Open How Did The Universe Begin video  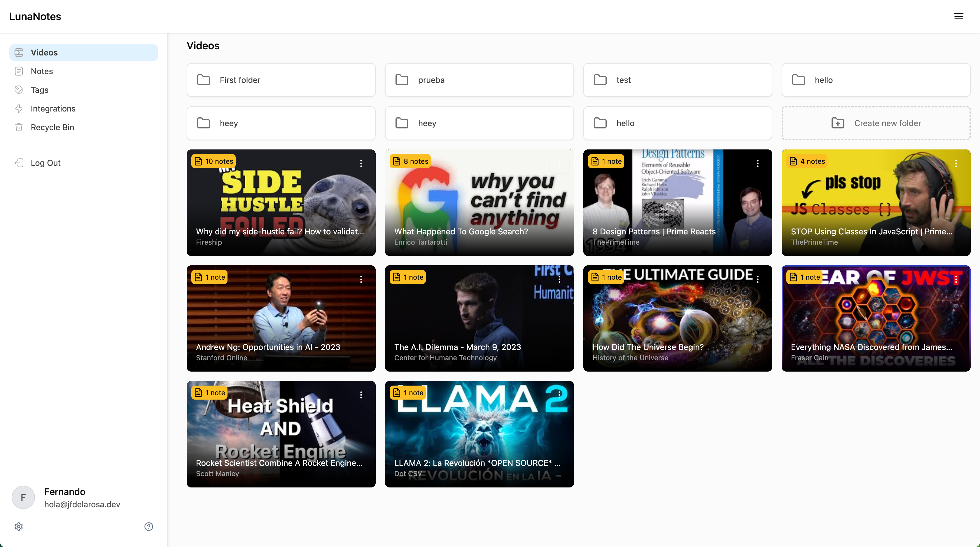678,318
